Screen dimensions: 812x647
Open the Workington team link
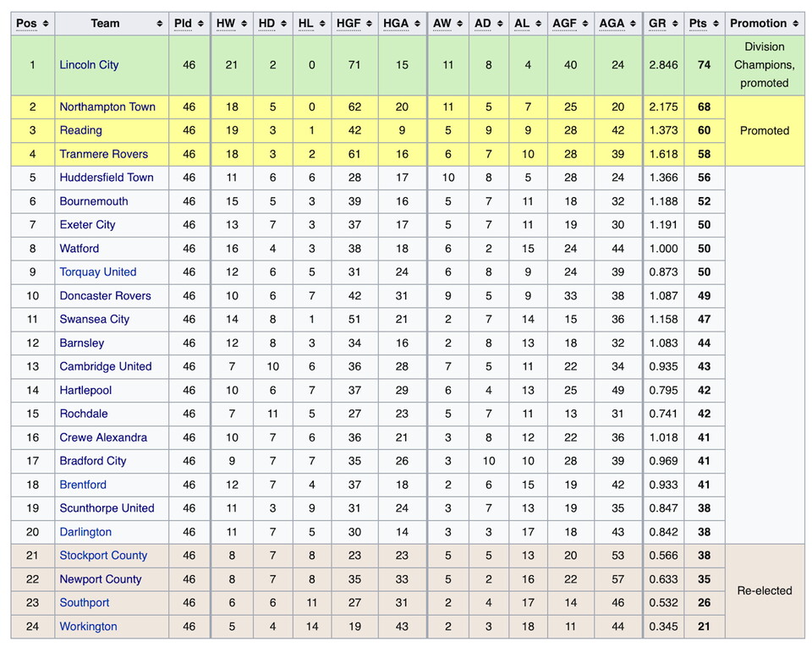pos(88,627)
